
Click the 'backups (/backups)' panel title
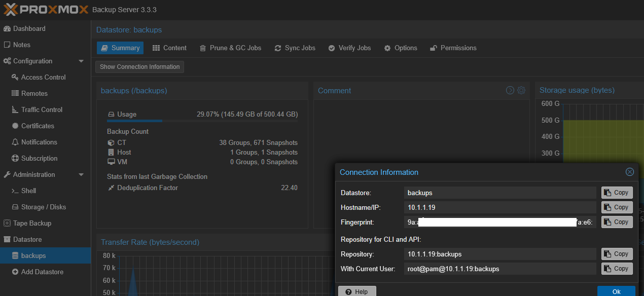pos(134,90)
